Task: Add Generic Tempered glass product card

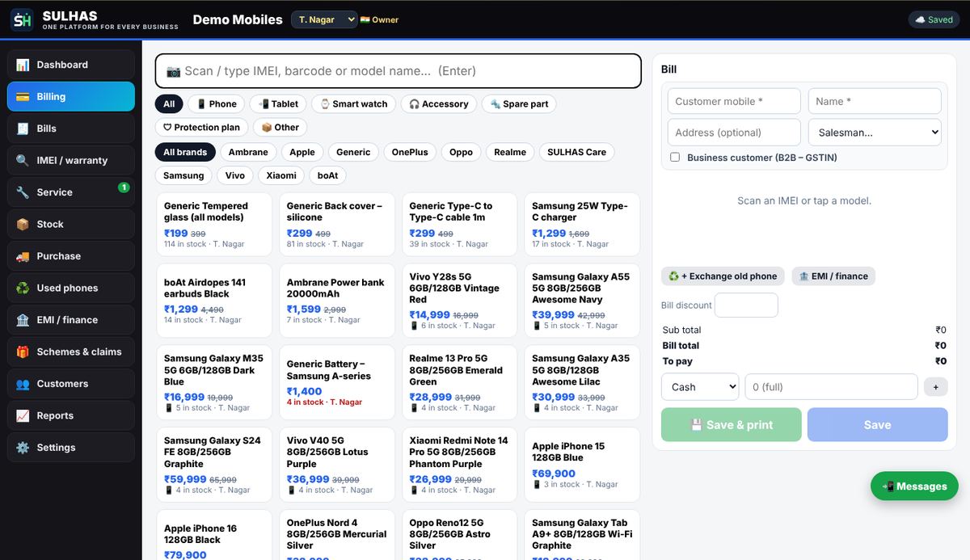Action: (214, 224)
